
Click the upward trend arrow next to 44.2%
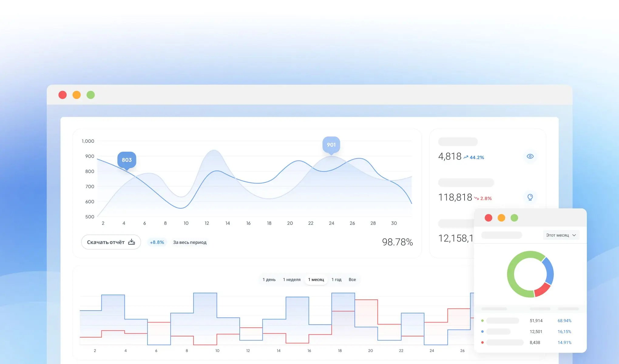pyautogui.click(x=466, y=157)
